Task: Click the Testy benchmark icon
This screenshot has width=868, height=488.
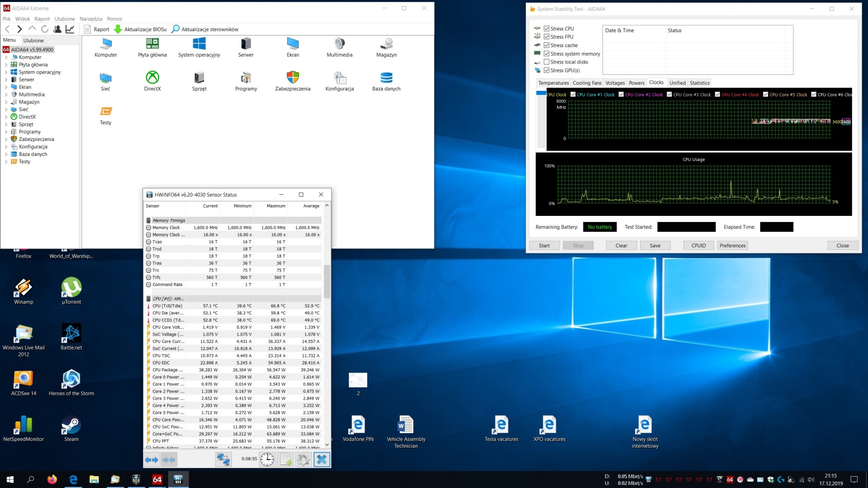Action: pos(105,112)
